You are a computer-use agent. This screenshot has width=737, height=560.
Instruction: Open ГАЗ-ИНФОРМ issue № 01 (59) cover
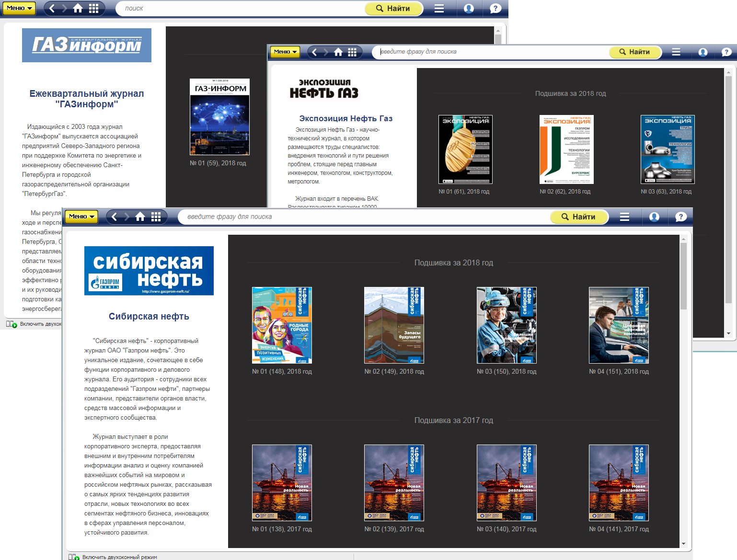coord(219,117)
